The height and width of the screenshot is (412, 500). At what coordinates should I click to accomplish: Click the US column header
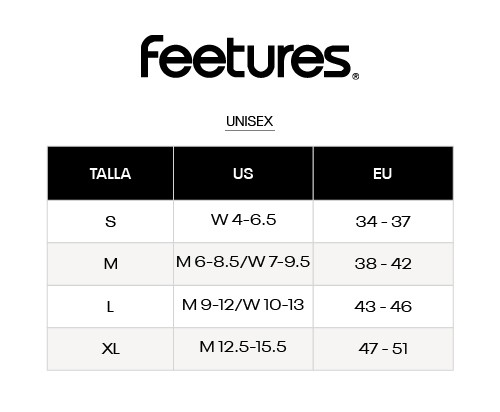pos(243,173)
